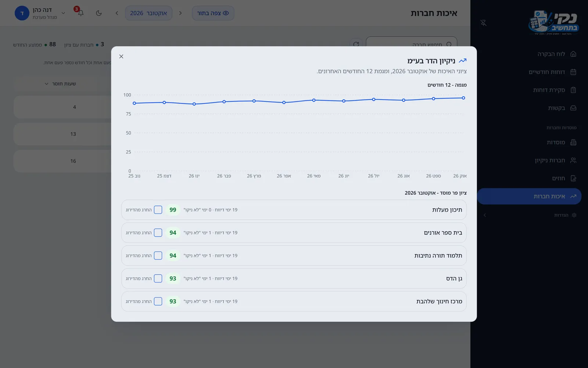Check 'החרג מהדירוג' for בית ספר אורנים
This screenshot has height=368, width=588.
(x=158, y=233)
